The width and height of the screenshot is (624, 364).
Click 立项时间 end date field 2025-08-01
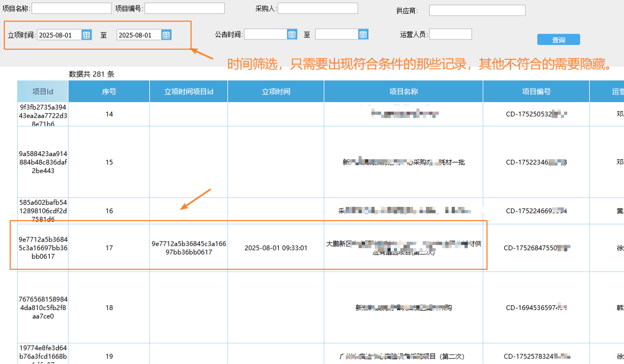(x=139, y=35)
